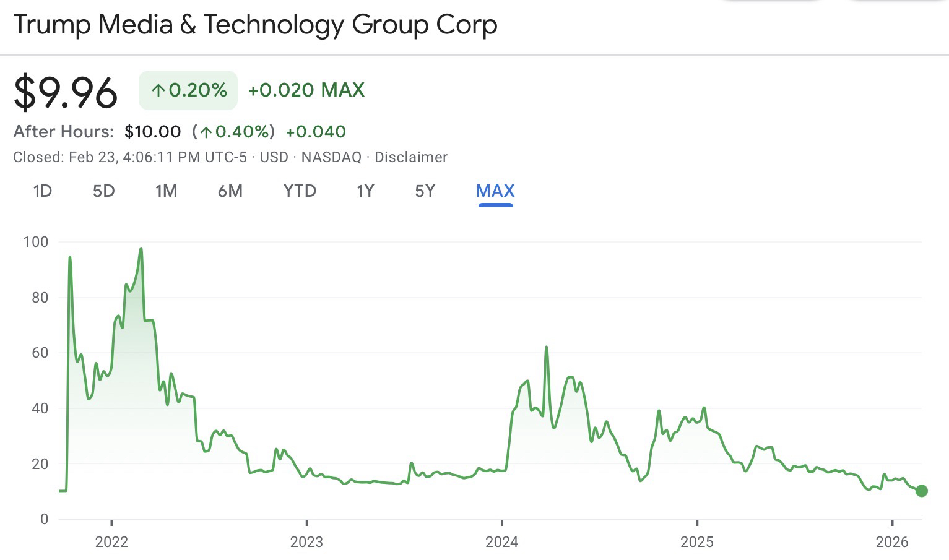The image size is (949, 560).
Task: Select the 1Y time range tab
Action: coord(365,191)
